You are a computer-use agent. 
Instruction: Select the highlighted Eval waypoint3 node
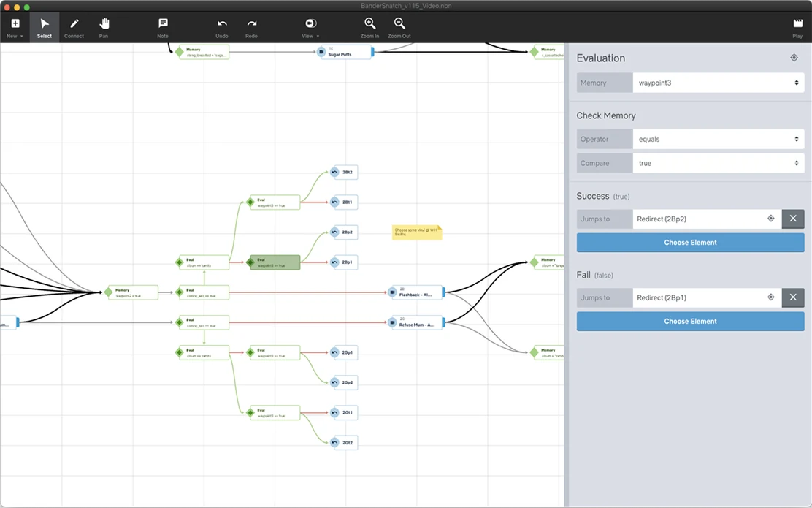click(273, 262)
